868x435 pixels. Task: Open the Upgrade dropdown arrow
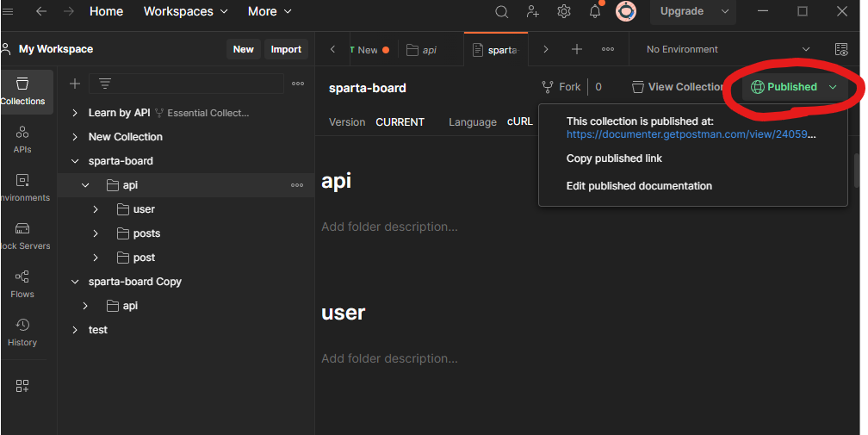click(x=725, y=11)
